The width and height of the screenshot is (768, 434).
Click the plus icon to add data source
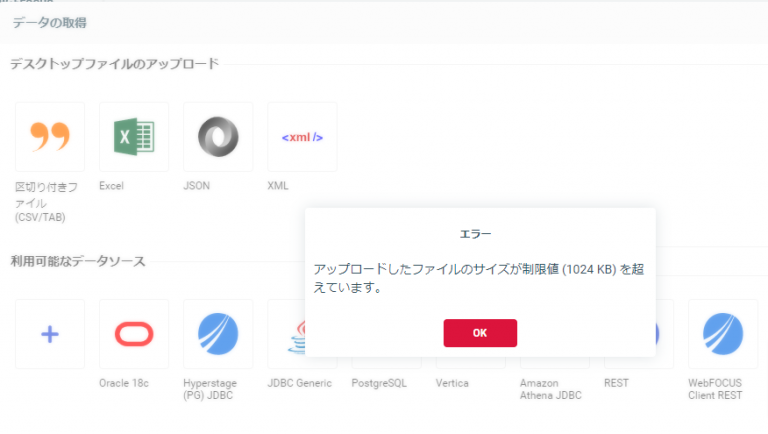pos(50,334)
